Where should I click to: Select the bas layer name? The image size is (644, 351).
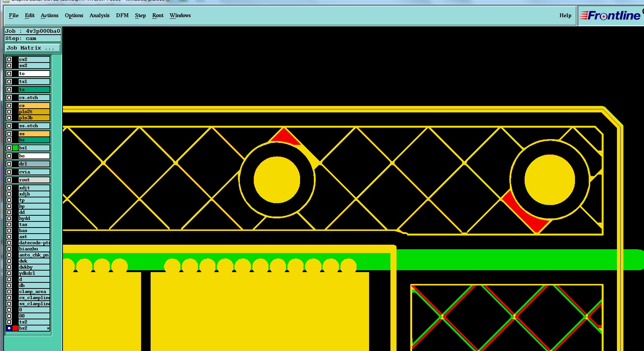(34, 231)
